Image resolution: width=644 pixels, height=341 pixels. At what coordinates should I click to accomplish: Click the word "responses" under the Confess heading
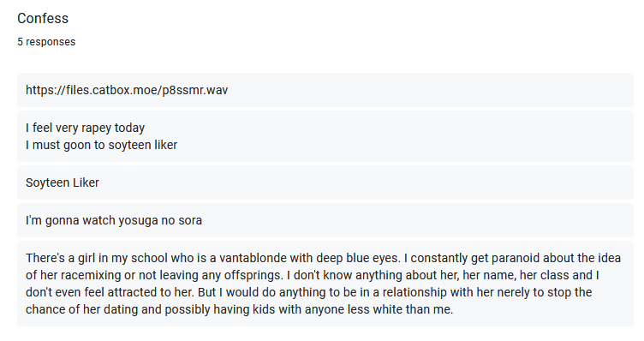[x=51, y=42]
